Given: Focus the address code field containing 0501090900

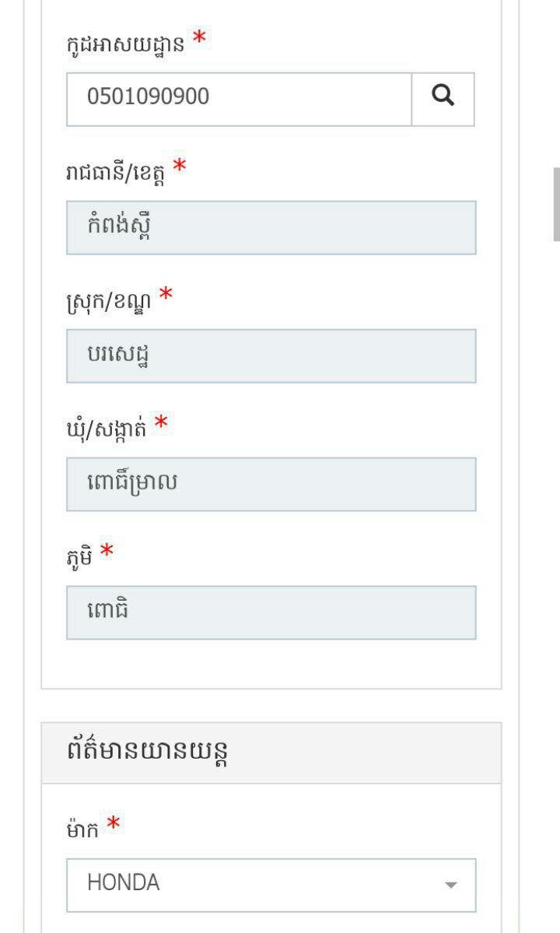Looking at the screenshot, I should [x=239, y=99].
